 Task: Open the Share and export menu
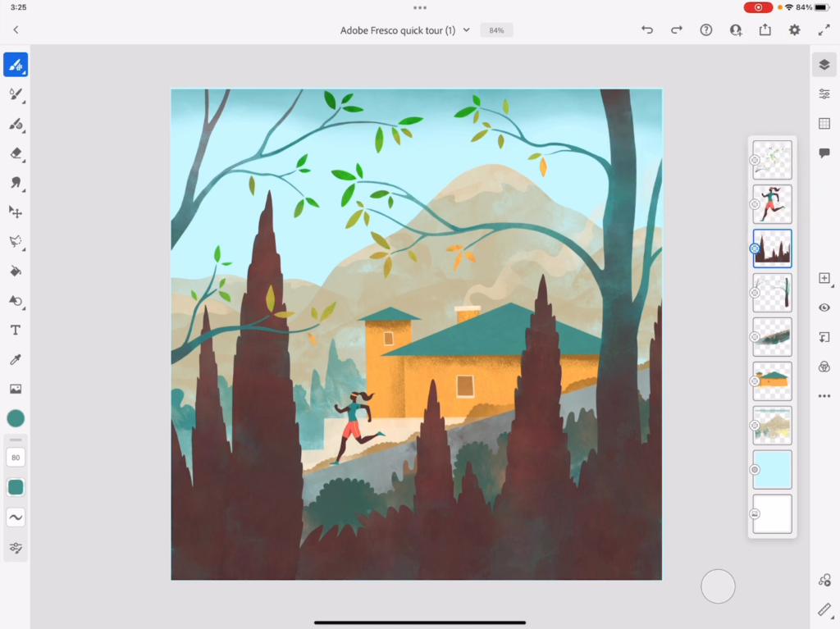(x=765, y=30)
